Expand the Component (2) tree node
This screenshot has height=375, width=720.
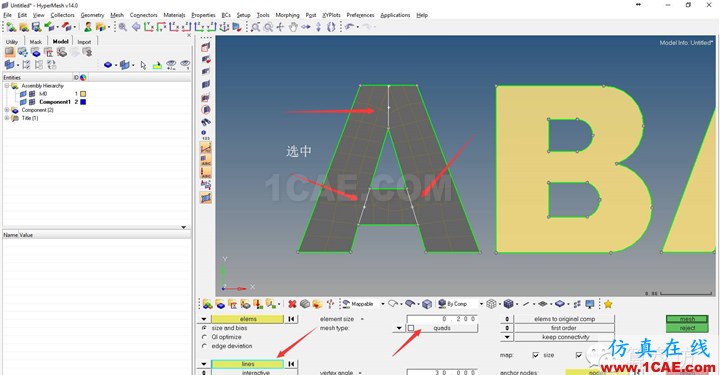[x=7, y=110]
